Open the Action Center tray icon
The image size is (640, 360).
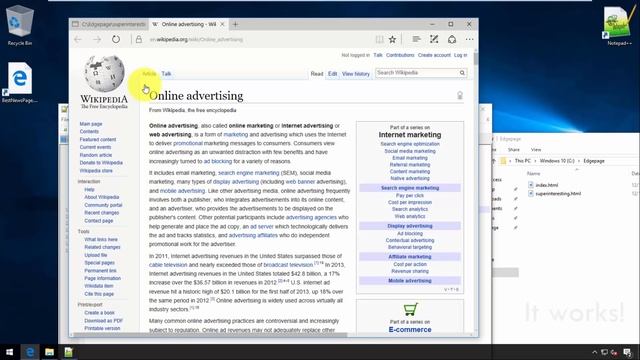(x=627, y=352)
